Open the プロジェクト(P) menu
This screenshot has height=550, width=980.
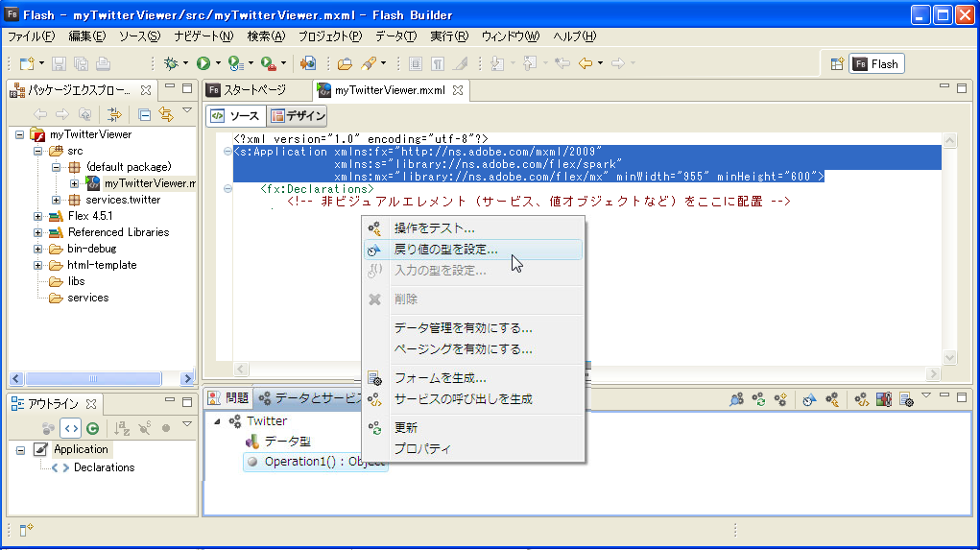[x=330, y=36]
